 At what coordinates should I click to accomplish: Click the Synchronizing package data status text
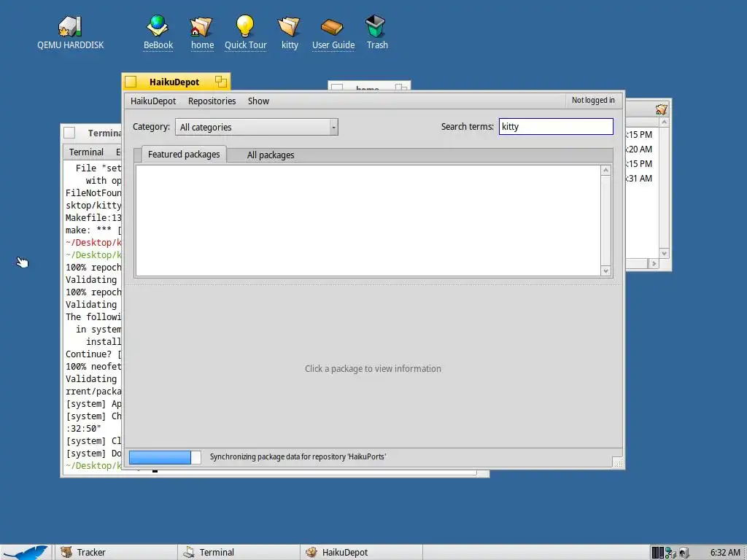click(x=298, y=456)
